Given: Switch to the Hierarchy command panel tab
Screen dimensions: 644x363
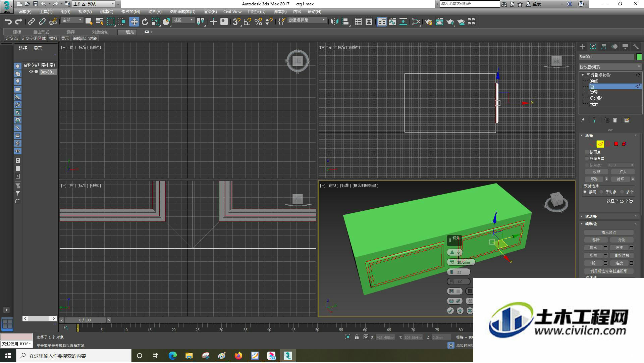Looking at the screenshot, I should tap(604, 47).
